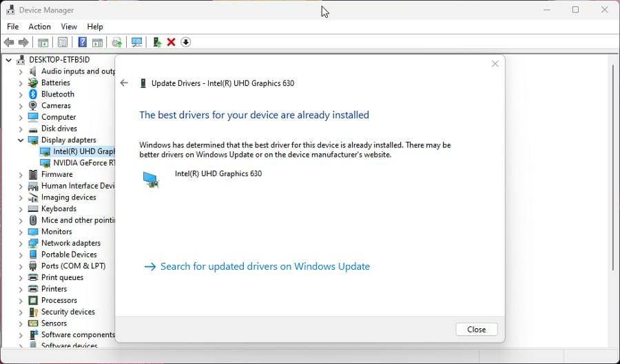This screenshot has height=364, width=620.
Task: Expand the Computer category chevron
Action: pyautogui.click(x=21, y=117)
